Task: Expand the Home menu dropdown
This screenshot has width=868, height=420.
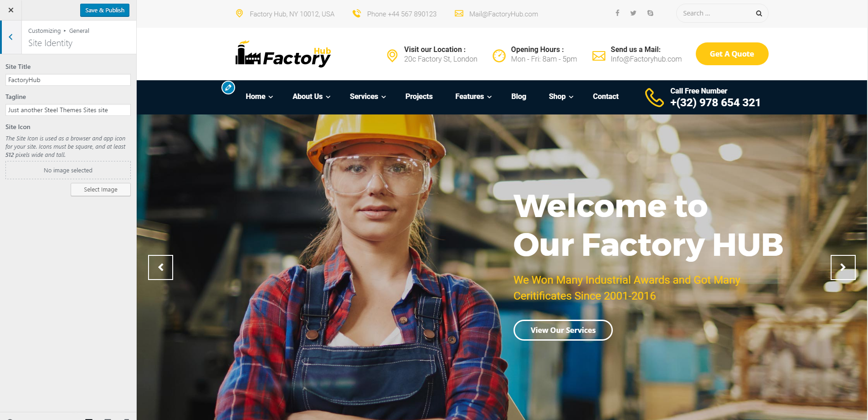Action: pos(259,97)
